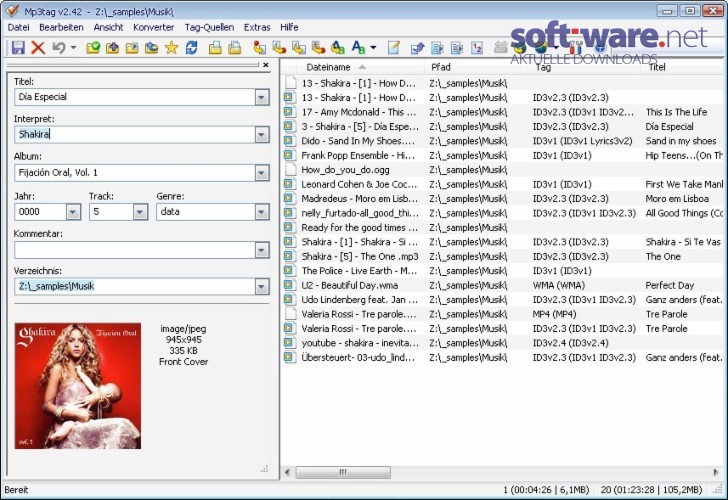Click the Tag to Tag icon
Viewport: 728px width, 500px height.
(338, 47)
